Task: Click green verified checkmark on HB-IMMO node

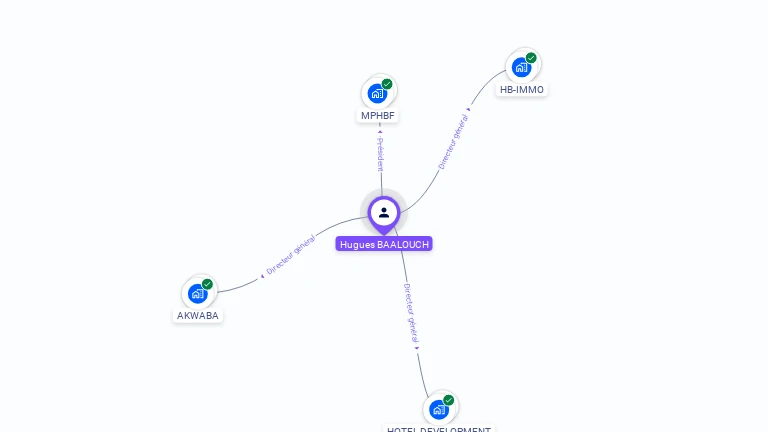Action: coord(531,58)
